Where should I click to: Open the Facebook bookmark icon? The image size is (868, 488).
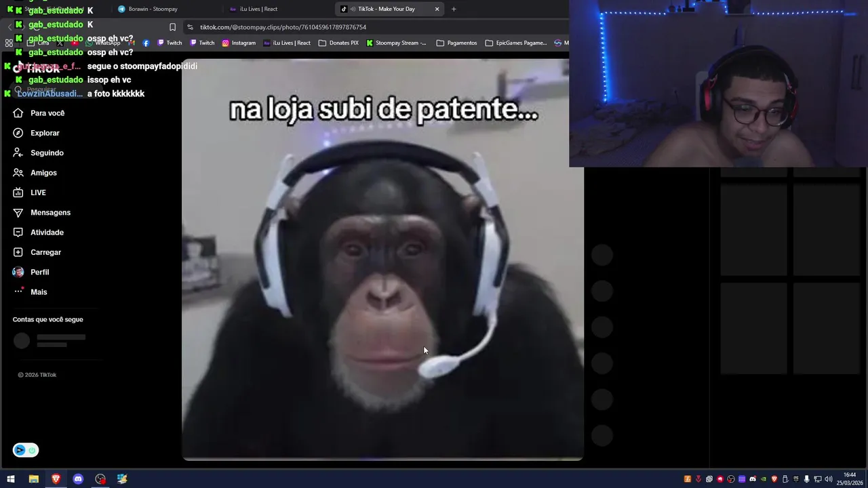[146, 43]
